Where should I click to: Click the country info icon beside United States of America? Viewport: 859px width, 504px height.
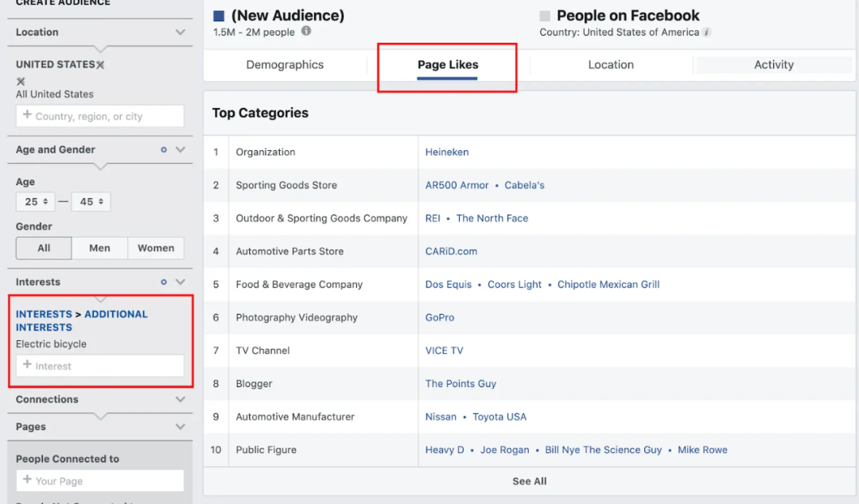(707, 33)
